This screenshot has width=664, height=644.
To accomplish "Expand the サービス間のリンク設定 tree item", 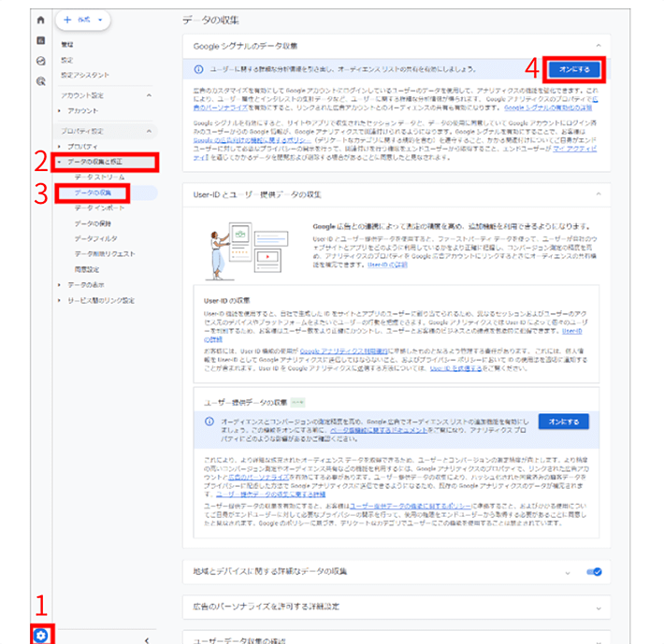I will [59, 300].
